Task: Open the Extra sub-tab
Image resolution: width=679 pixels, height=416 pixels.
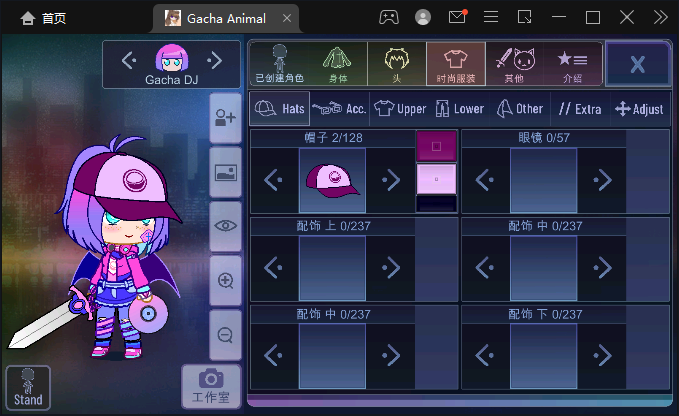Action: tap(580, 109)
